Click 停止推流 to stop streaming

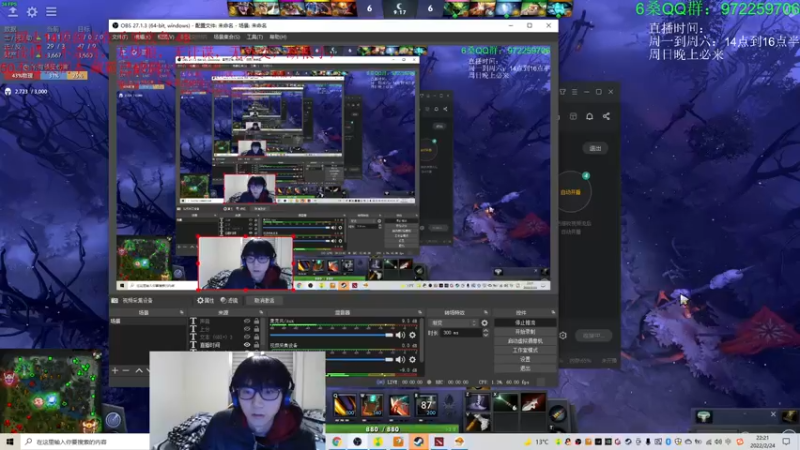(525, 323)
